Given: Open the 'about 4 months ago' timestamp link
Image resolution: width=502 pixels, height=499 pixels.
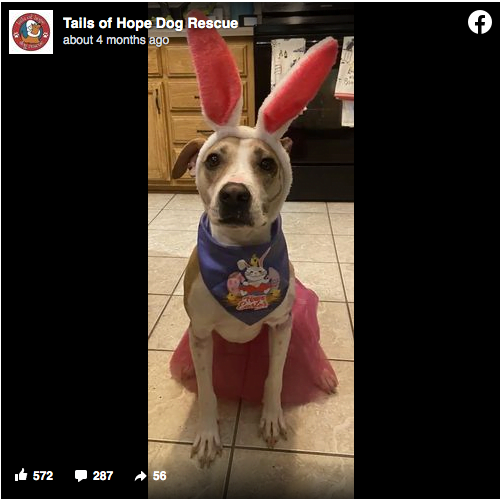Looking at the screenshot, I should tap(116, 40).
